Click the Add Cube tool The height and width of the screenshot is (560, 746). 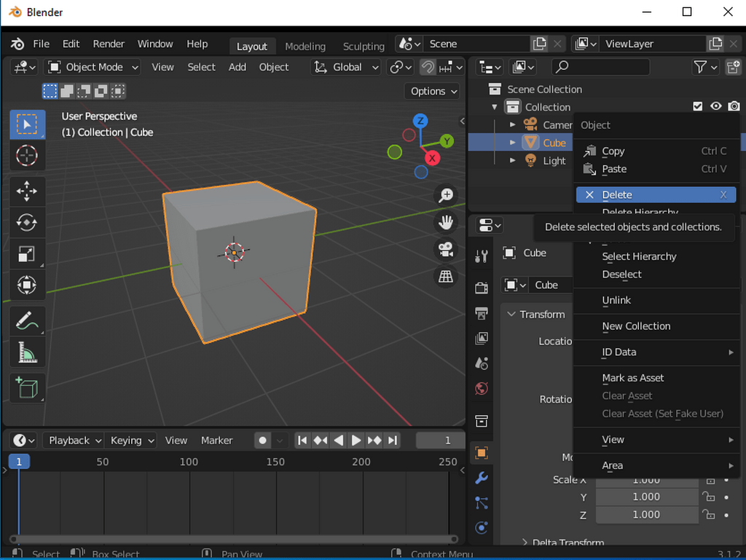point(27,388)
